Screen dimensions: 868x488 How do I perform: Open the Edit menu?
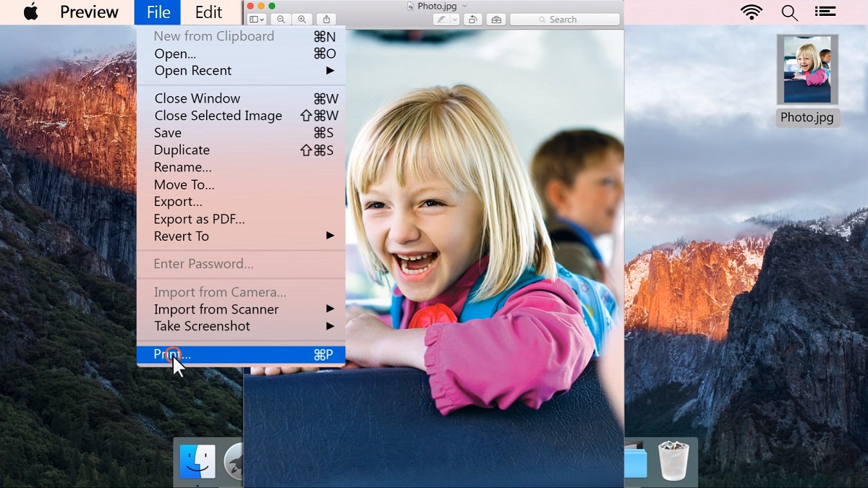click(208, 12)
